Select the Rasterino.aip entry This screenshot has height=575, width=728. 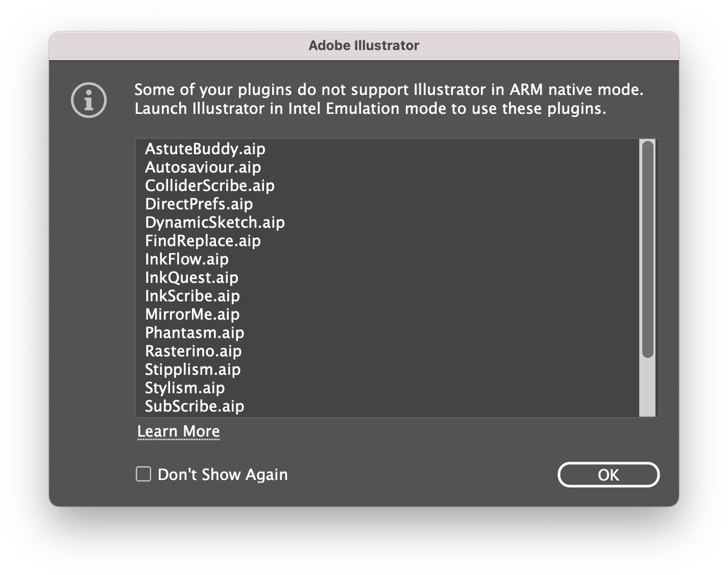click(x=193, y=351)
